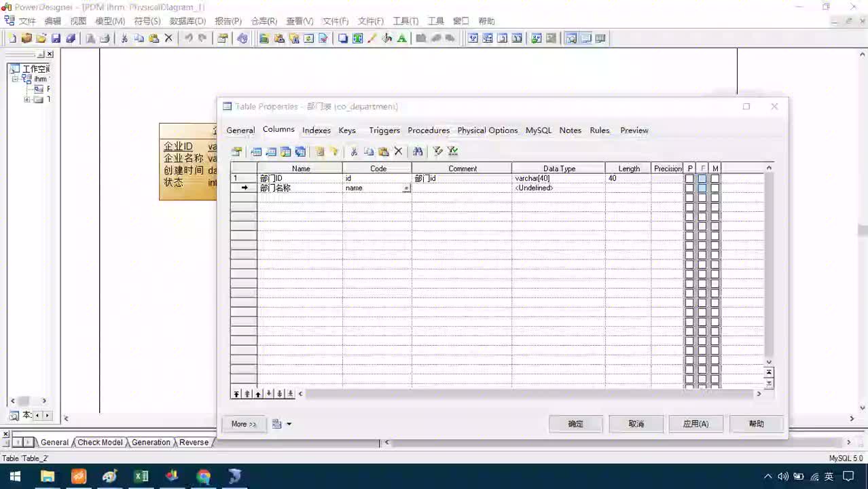
Task: Click the 应用(A) button
Action: tap(696, 424)
